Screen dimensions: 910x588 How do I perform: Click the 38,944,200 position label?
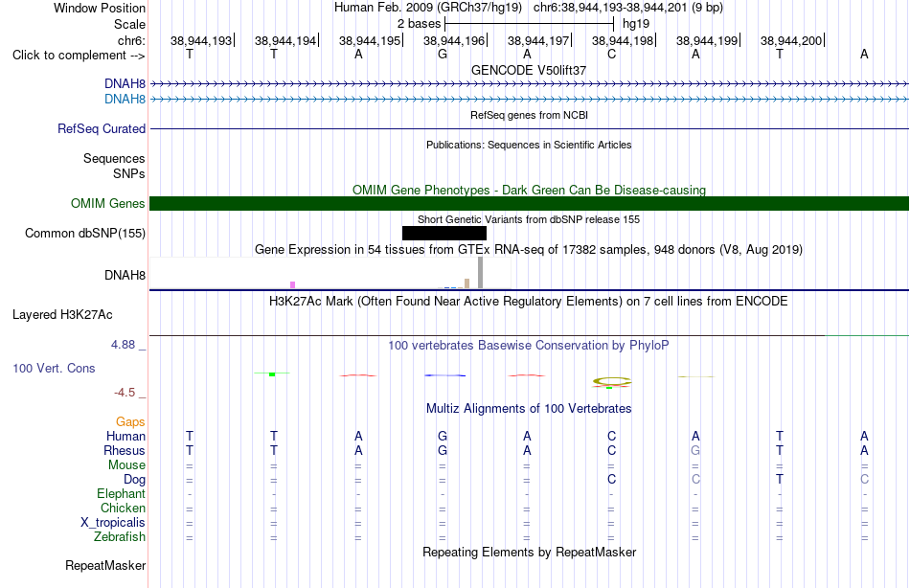pos(791,40)
